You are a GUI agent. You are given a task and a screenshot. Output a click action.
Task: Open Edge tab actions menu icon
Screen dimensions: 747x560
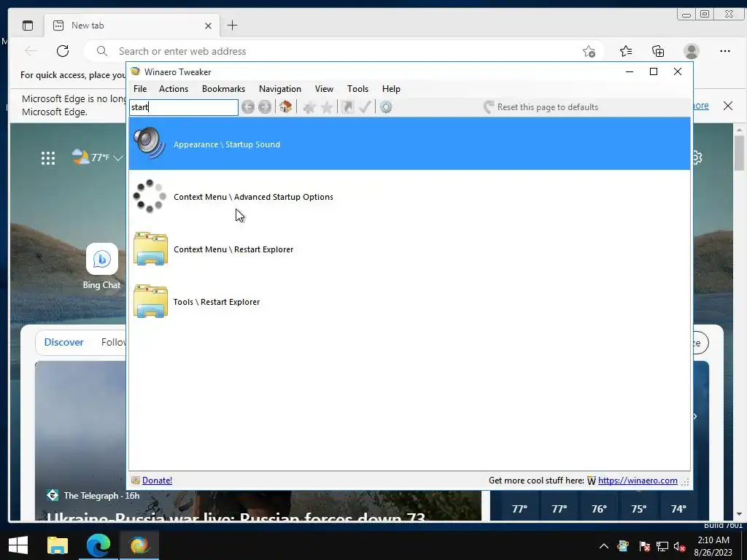(28, 26)
